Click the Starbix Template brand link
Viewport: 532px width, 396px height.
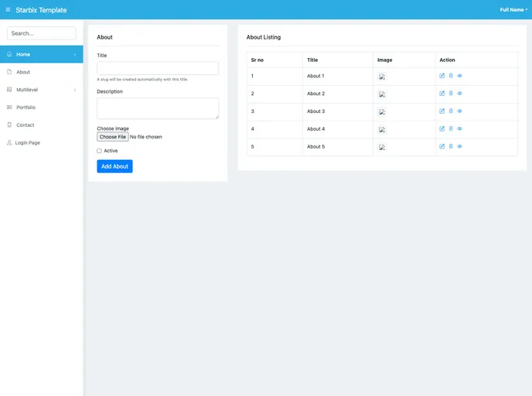41,10
